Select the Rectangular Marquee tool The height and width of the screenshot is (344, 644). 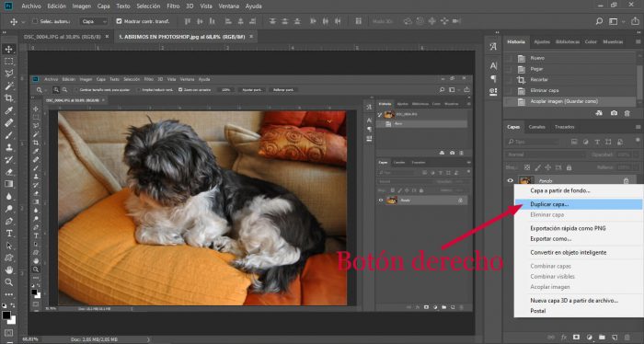[8, 62]
